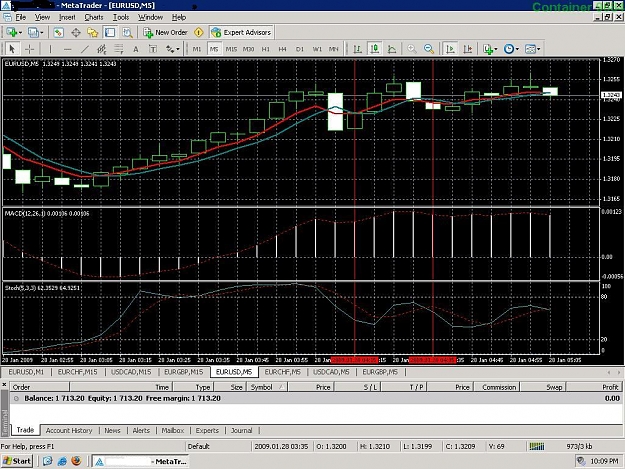This screenshot has height=469, width=625.
Task: Zoom in on the chart
Action: (x=412, y=49)
